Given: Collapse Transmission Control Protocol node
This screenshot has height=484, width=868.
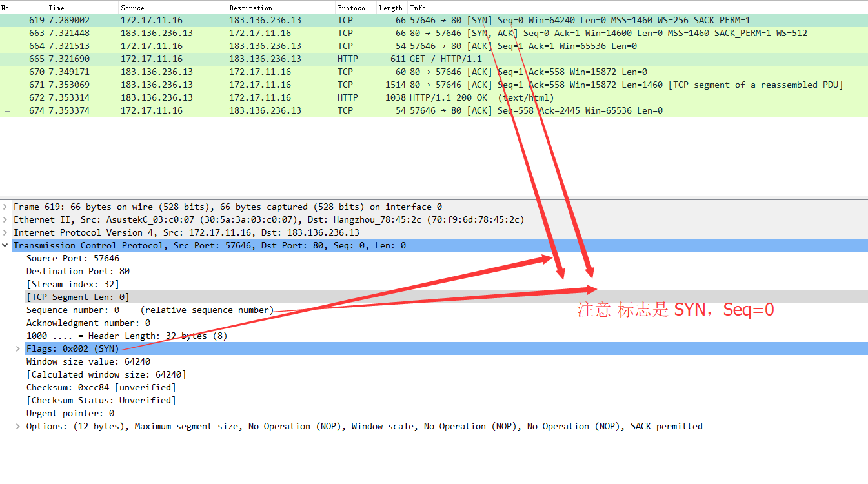Looking at the screenshot, I should point(6,246).
